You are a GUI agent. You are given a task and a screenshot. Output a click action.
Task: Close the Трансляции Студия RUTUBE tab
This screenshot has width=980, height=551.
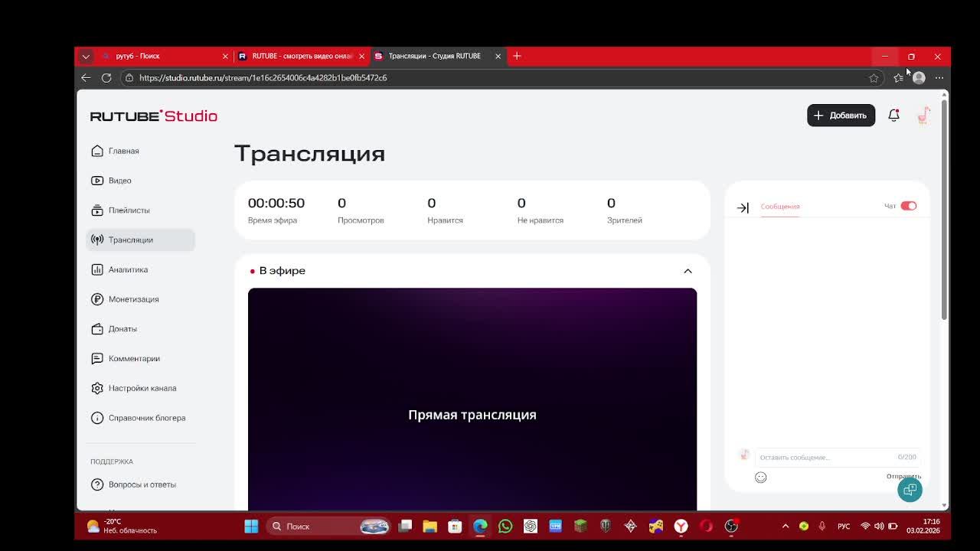tap(498, 56)
